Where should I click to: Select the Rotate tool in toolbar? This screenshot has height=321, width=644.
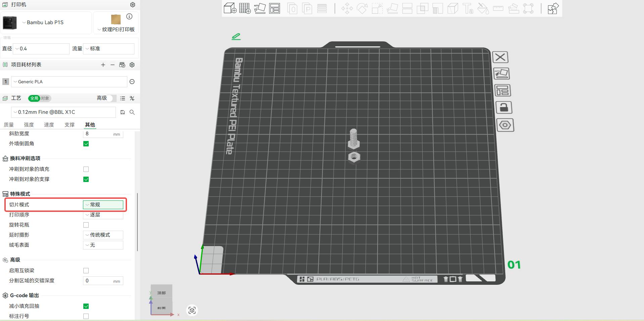[362, 8]
